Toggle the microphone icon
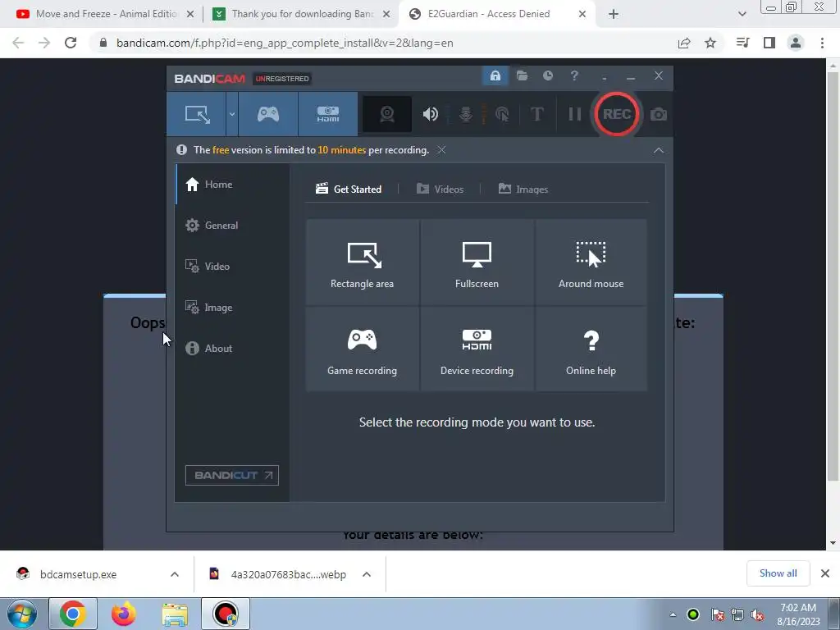Image resolution: width=840 pixels, height=630 pixels. click(466, 114)
